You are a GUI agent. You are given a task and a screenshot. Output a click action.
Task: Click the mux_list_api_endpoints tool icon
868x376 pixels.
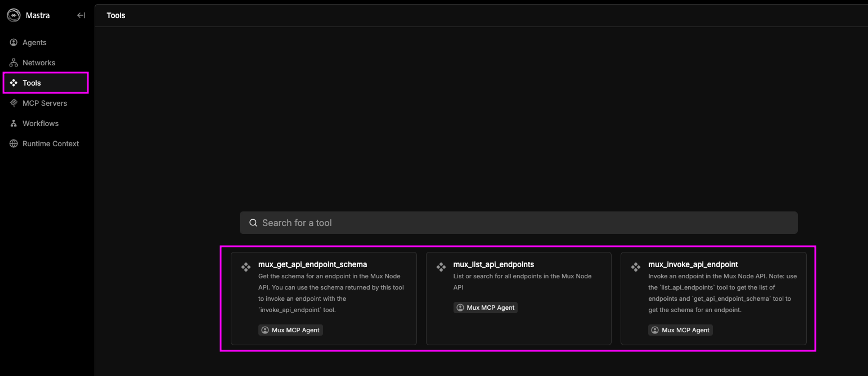441,267
